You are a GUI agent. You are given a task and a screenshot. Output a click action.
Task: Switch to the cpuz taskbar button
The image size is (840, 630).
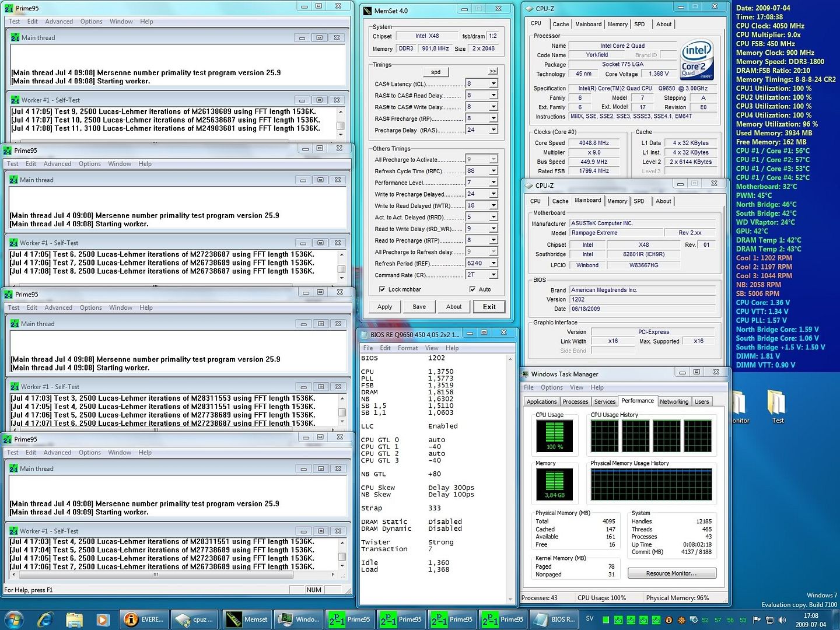(x=196, y=619)
